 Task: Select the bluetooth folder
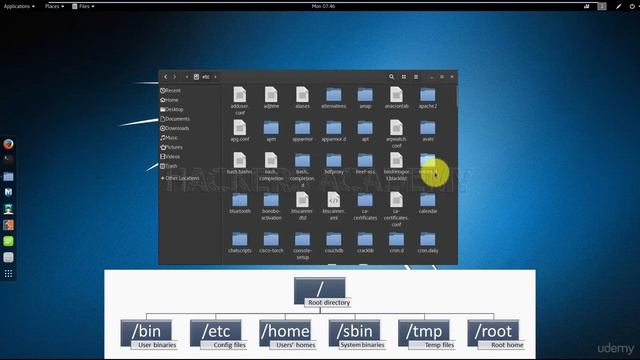tap(240, 203)
